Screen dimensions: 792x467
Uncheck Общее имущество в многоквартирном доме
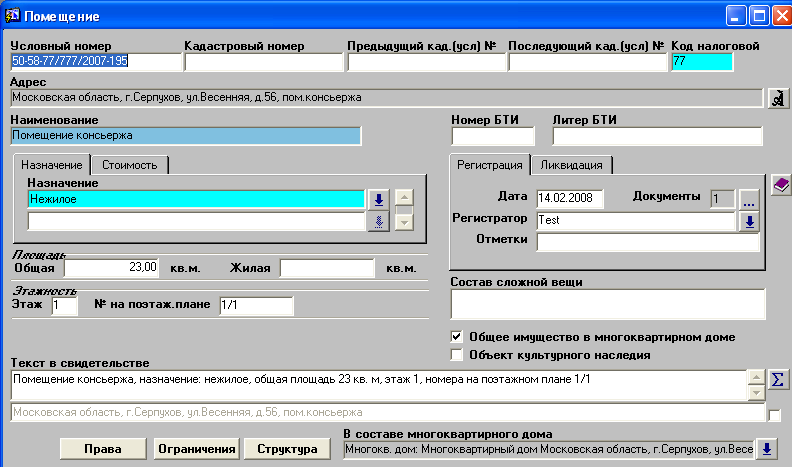tap(457, 337)
